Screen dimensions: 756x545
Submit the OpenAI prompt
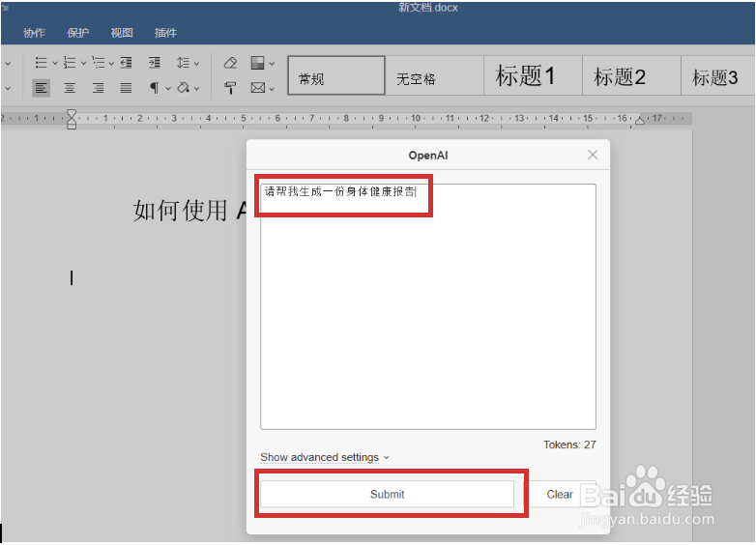click(x=387, y=494)
